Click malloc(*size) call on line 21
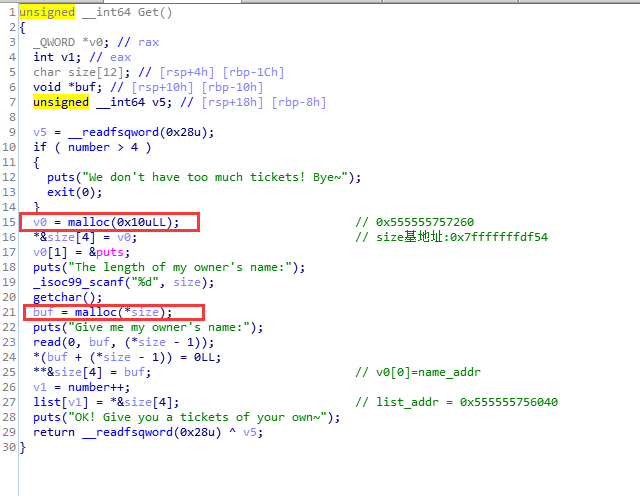 120,312
